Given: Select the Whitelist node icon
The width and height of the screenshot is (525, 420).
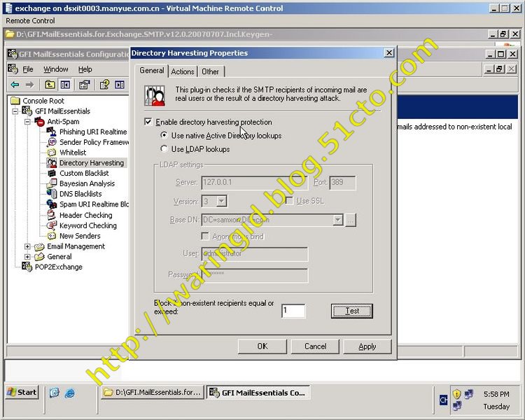Looking at the screenshot, I should (x=52, y=153).
